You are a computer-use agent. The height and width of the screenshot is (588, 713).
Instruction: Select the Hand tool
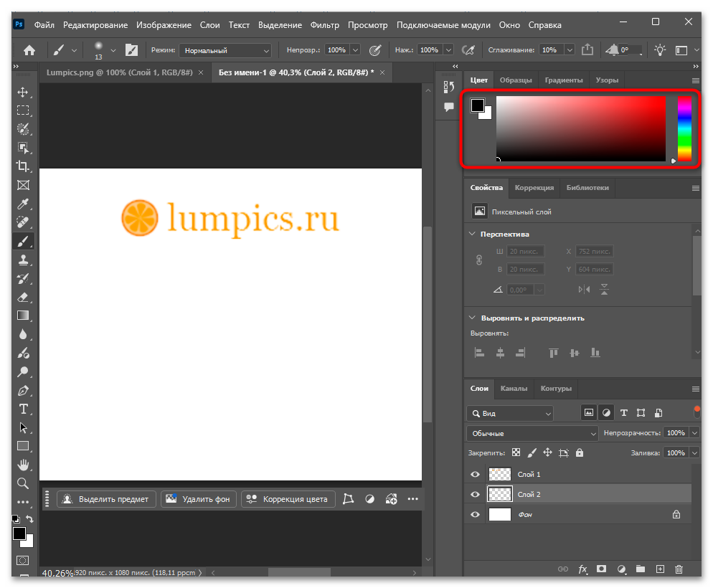[23, 465]
